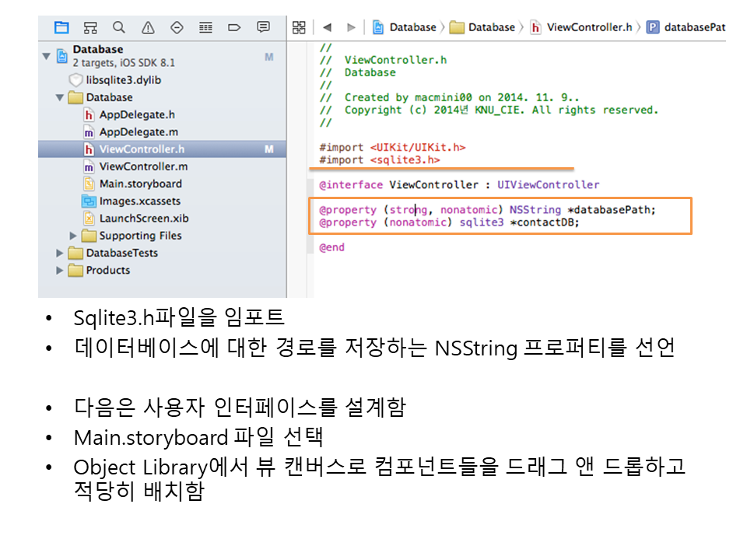Go back with the left arrow
747x560 pixels.
327,27
